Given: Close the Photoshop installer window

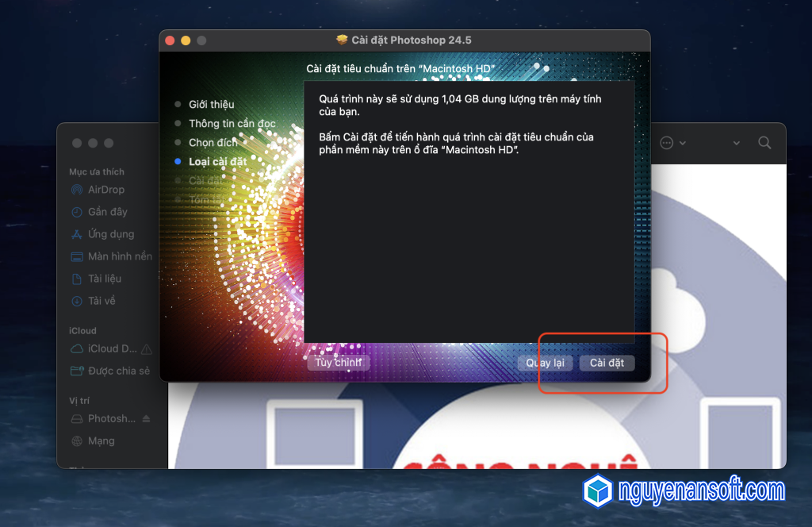Looking at the screenshot, I should click(x=170, y=40).
